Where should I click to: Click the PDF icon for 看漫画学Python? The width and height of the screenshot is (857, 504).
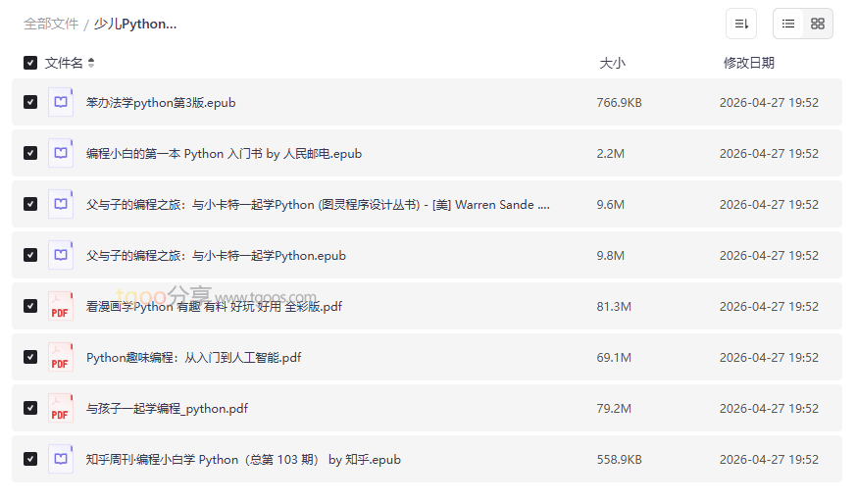click(x=61, y=306)
